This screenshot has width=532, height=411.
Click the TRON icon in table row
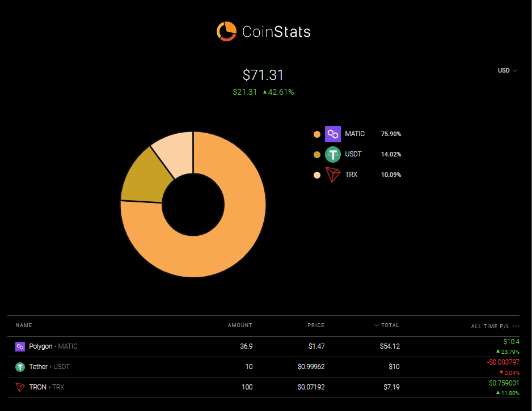pyautogui.click(x=20, y=387)
